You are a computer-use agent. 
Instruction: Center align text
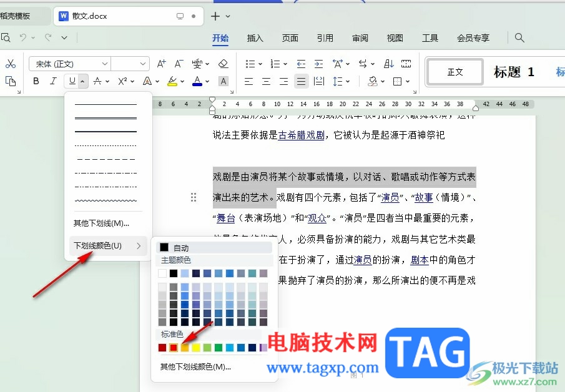[267, 81]
